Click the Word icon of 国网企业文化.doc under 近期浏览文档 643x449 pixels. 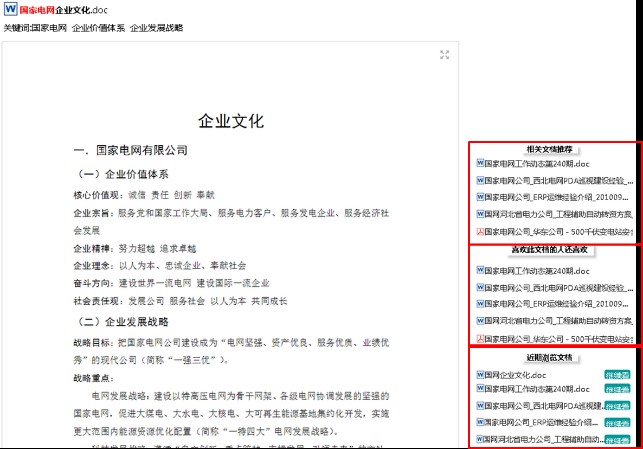pos(480,374)
